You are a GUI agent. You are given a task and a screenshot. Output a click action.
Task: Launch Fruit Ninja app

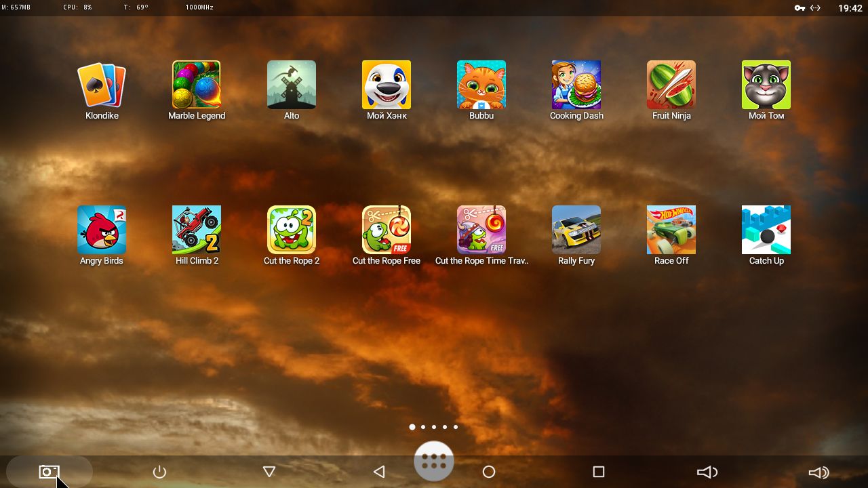(671, 85)
